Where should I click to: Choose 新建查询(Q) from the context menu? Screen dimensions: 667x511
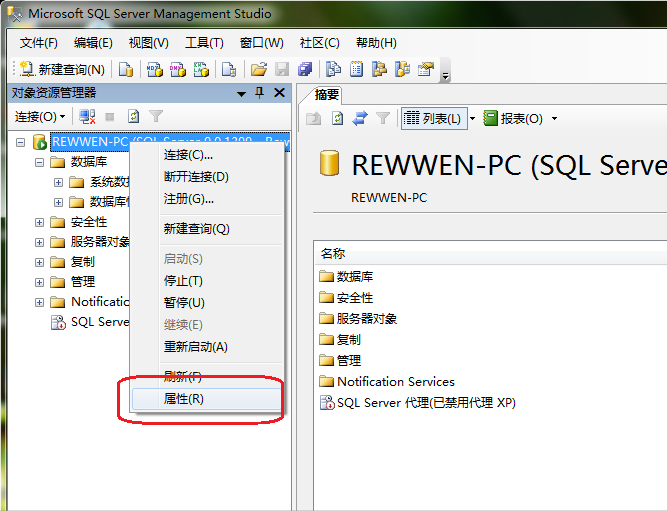[207, 229]
